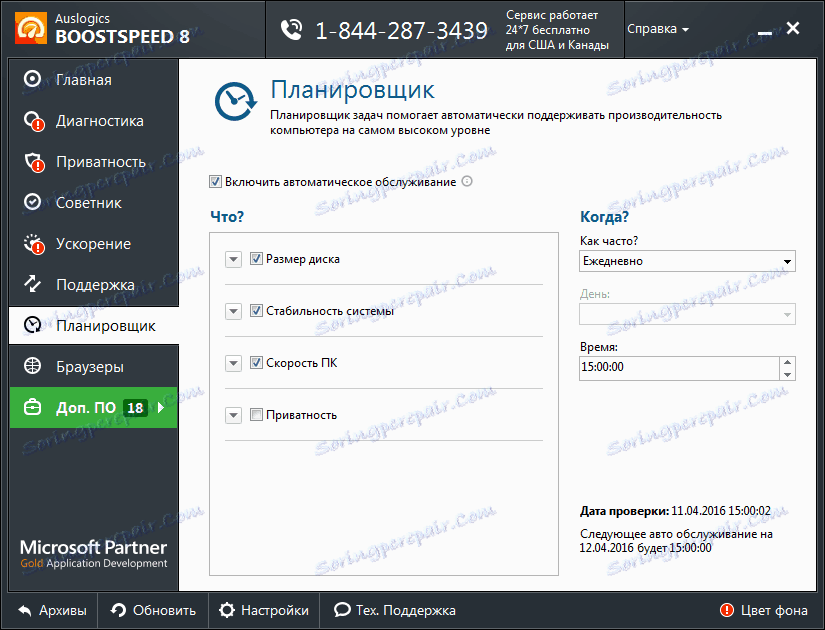Expand the Скорость ПК details arrow
Viewport: 825px width, 630px height.
point(233,363)
